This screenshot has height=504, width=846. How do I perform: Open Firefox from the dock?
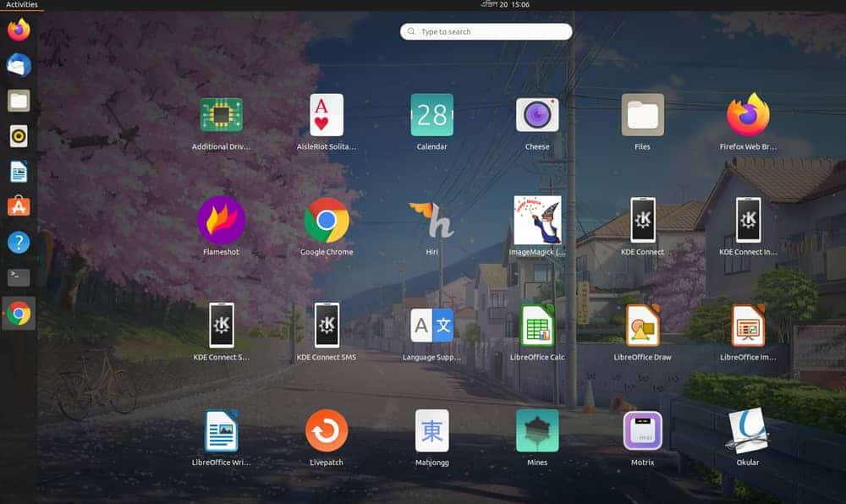19,30
